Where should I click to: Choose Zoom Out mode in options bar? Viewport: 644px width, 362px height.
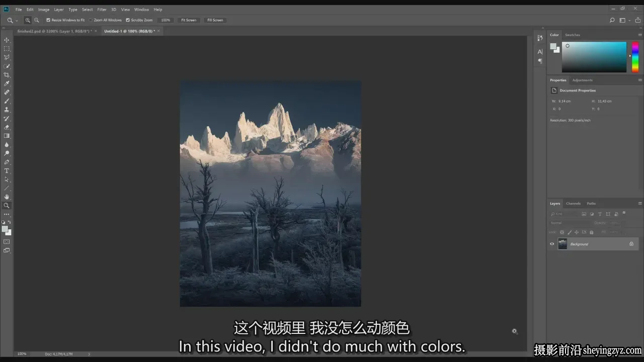[x=36, y=20]
